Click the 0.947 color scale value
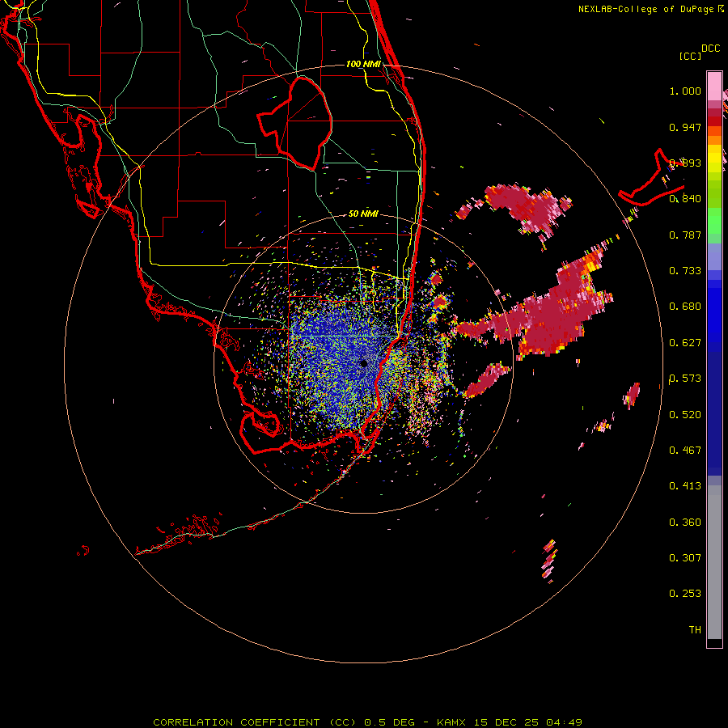This screenshot has width=728, height=728. (685, 127)
